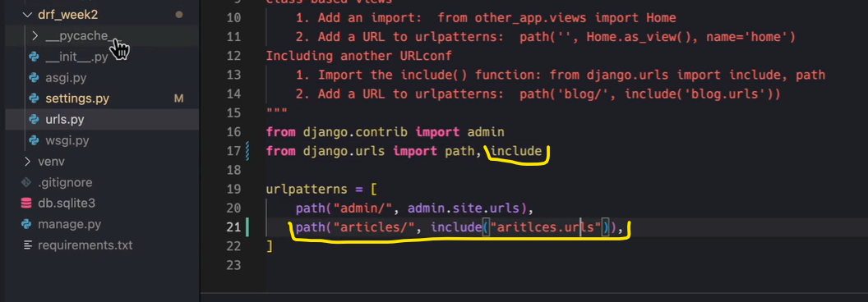Click the unsaved dot on drf_week2
The height and width of the screenshot is (302, 868).
click(x=179, y=15)
